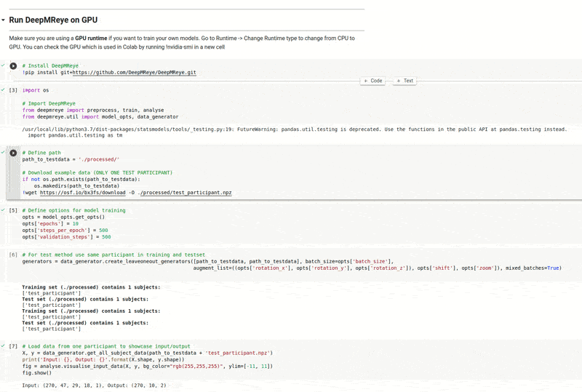
Task: Click the 'import os' code line
Action: tap(36, 90)
